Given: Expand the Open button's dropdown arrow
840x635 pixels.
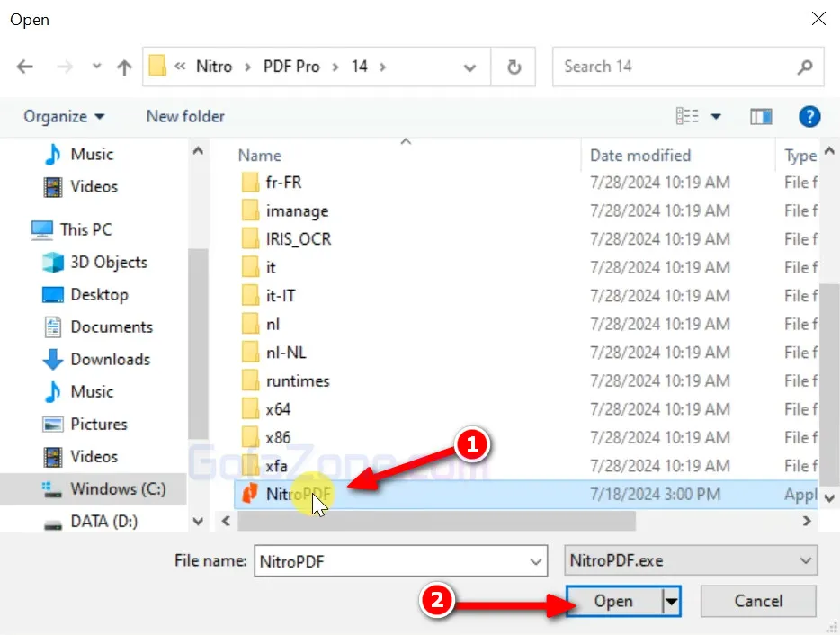Looking at the screenshot, I should coord(672,601).
